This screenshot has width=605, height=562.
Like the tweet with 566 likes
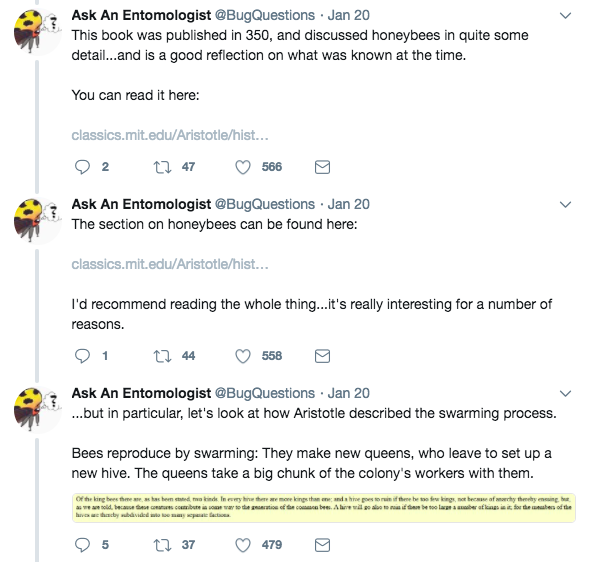pos(245,166)
